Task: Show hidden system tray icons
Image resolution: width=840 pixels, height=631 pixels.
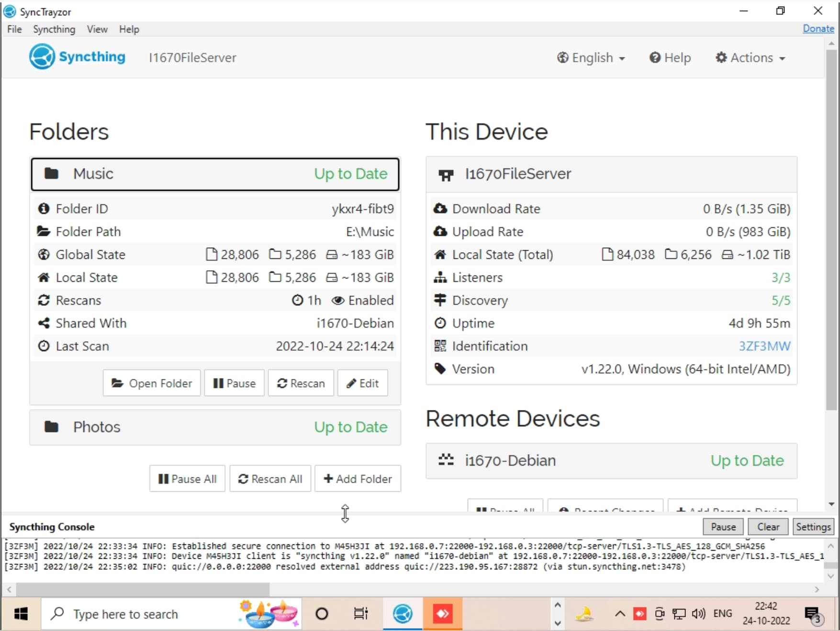Action: [x=620, y=614]
